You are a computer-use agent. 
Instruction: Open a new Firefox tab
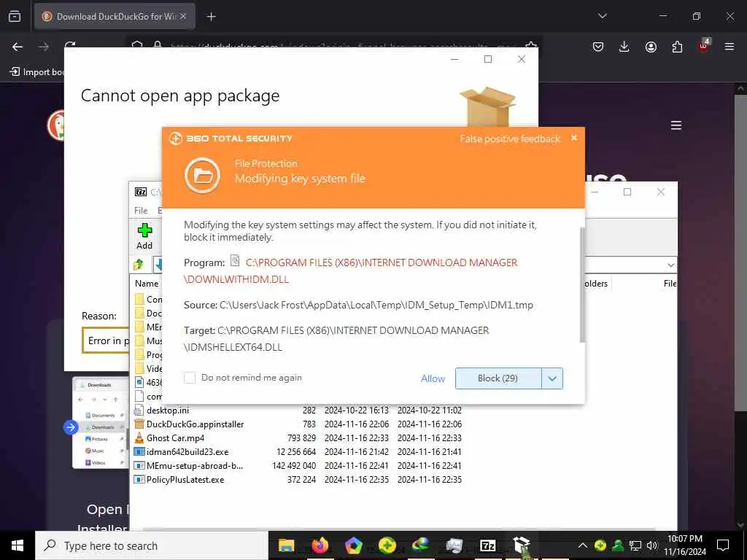pos(211,17)
